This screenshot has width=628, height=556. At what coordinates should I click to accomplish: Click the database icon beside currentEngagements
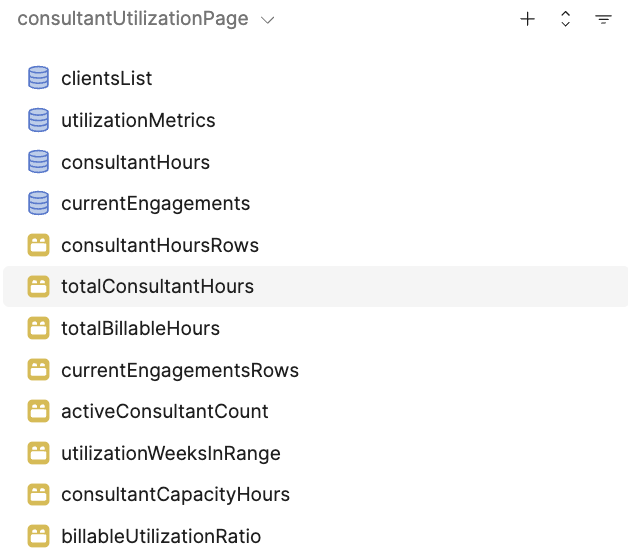[x=38, y=203]
